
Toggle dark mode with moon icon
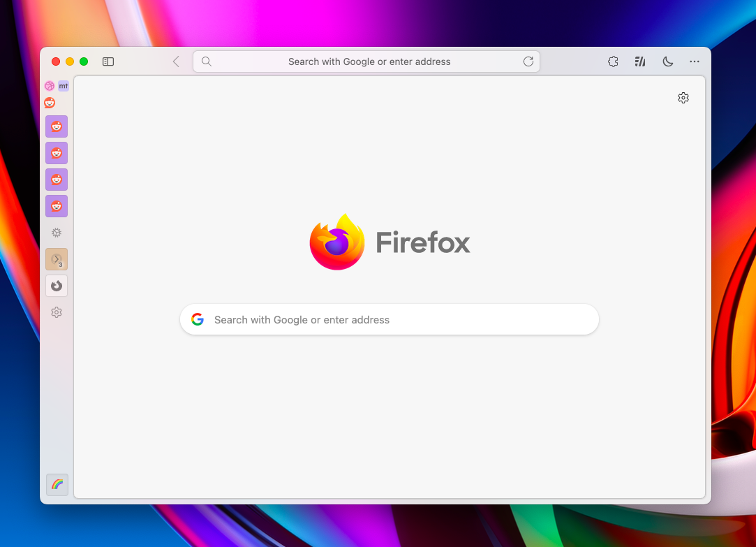coord(668,61)
